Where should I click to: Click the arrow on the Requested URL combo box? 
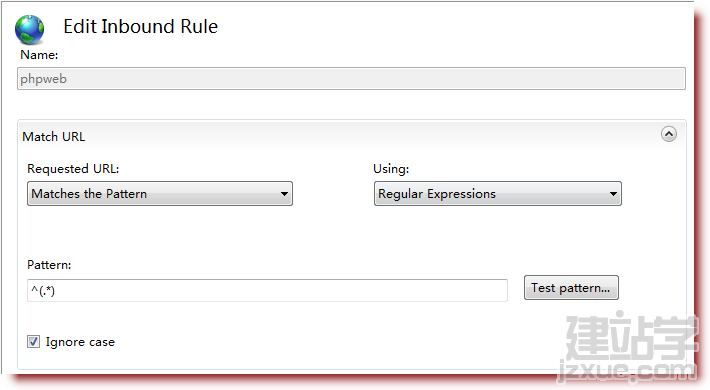[x=284, y=194]
